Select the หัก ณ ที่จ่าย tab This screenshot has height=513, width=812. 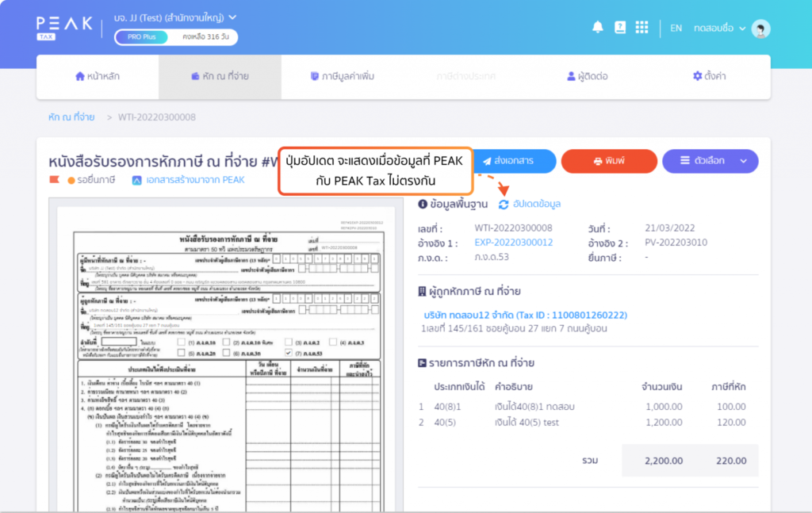[220, 76]
